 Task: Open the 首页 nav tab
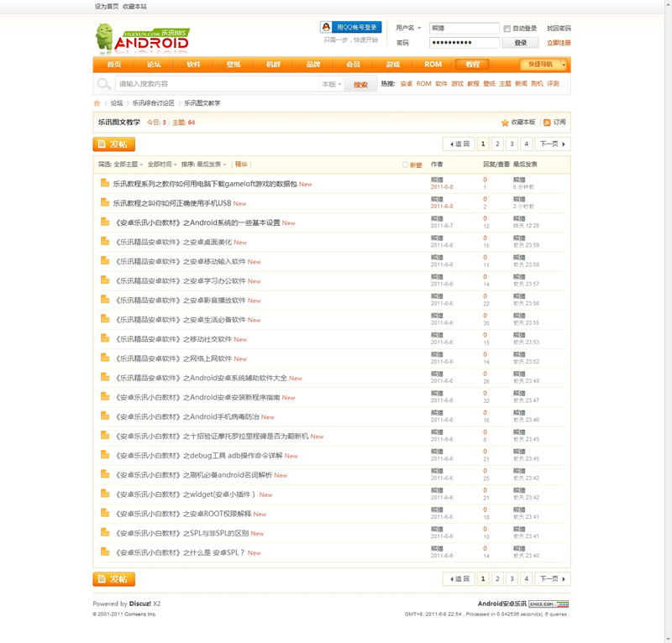click(114, 65)
